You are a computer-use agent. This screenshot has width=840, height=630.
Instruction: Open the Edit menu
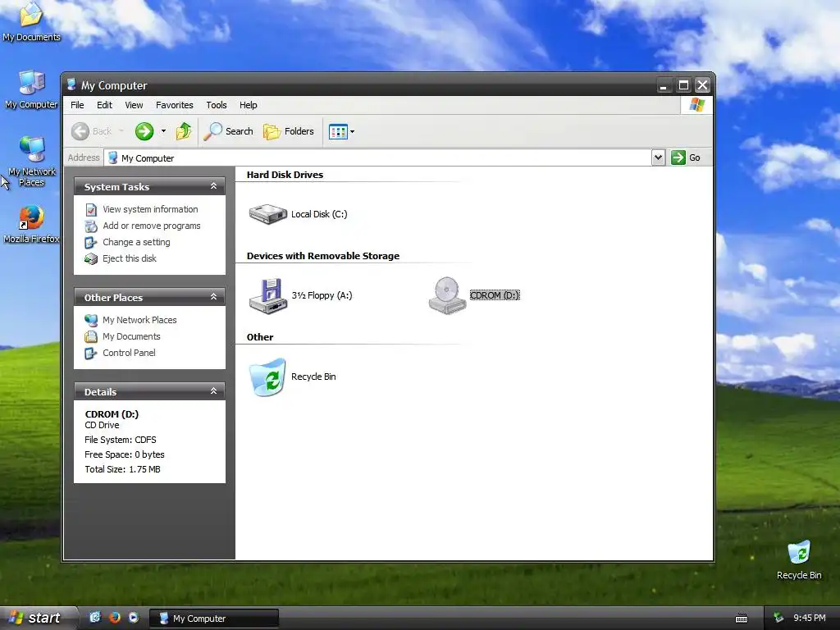[104, 105]
